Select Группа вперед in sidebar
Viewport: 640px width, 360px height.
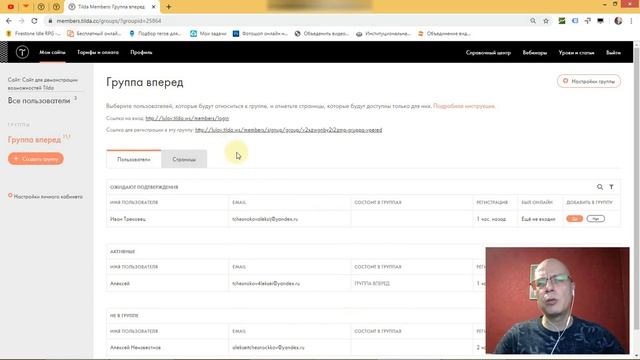click(34, 140)
